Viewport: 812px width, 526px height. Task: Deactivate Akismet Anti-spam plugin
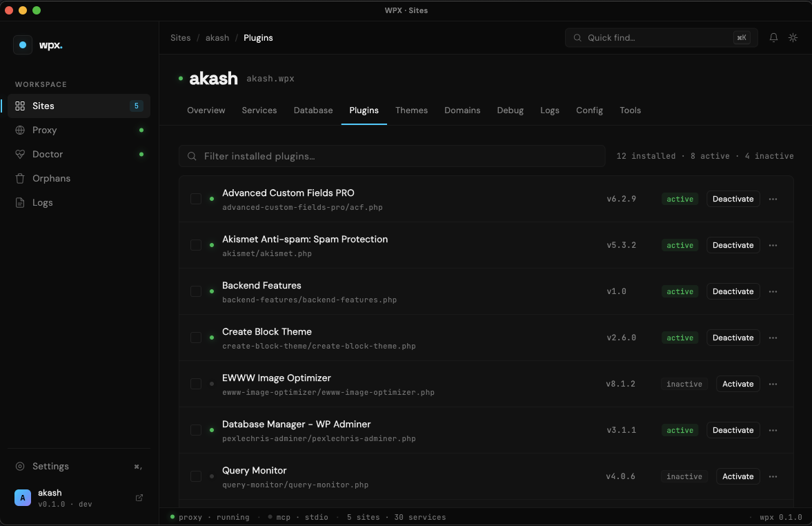[733, 245]
